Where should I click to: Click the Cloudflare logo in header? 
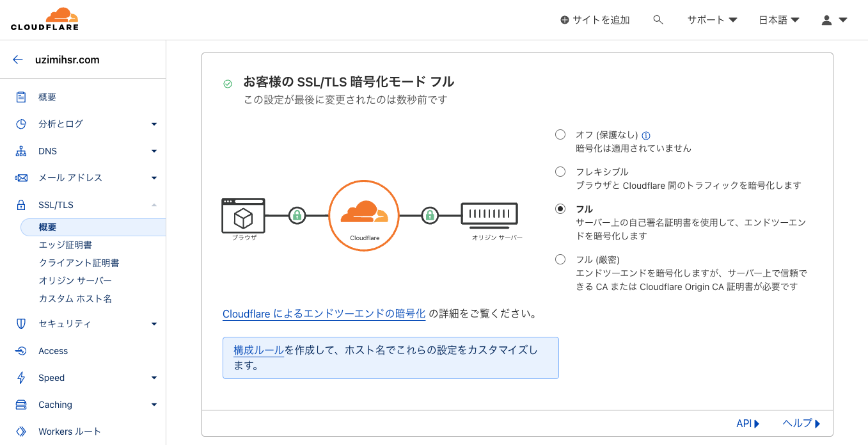[45, 19]
